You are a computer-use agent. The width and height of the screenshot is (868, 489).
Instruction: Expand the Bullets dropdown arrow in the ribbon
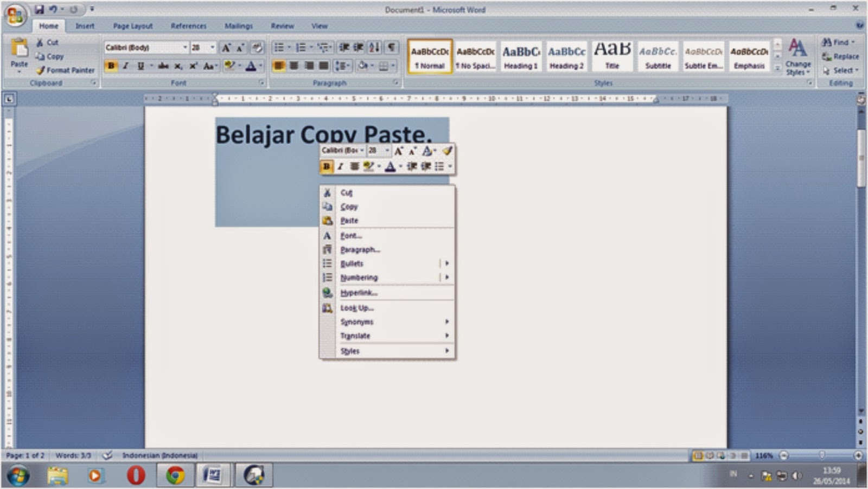tap(288, 48)
